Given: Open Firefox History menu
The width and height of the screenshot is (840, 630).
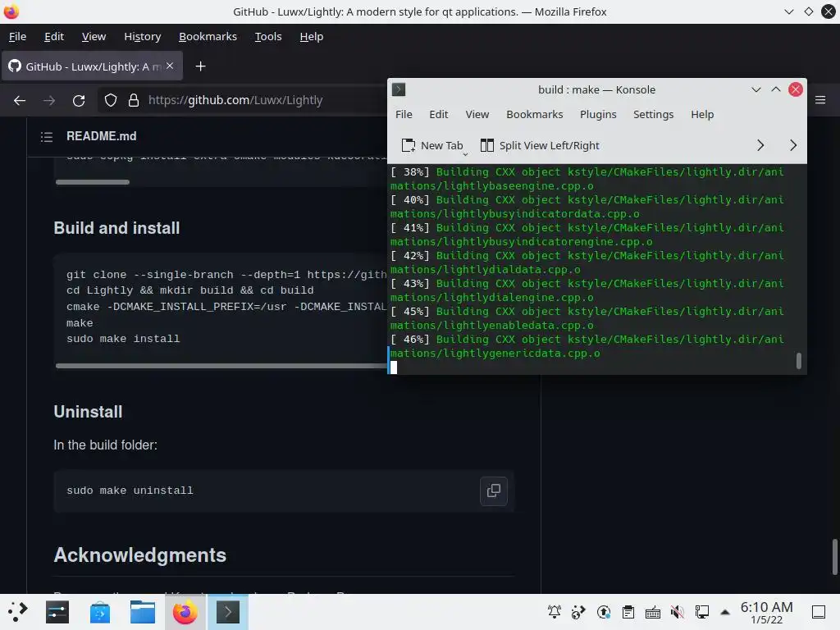Looking at the screenshot, I should click(143, 36).
